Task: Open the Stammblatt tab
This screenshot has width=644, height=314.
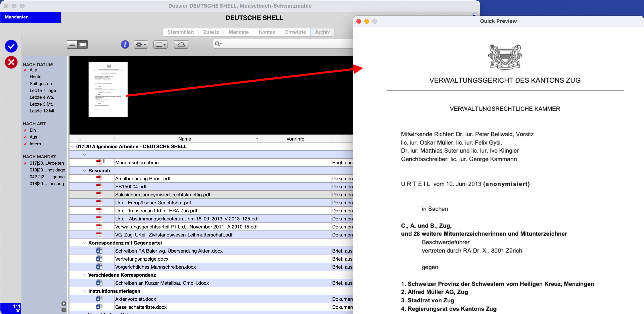Action: [181, 32]
